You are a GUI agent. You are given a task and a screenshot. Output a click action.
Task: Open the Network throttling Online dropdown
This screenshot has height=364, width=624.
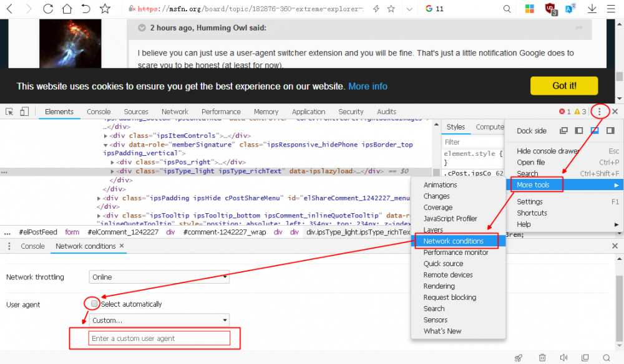[159, 277]
